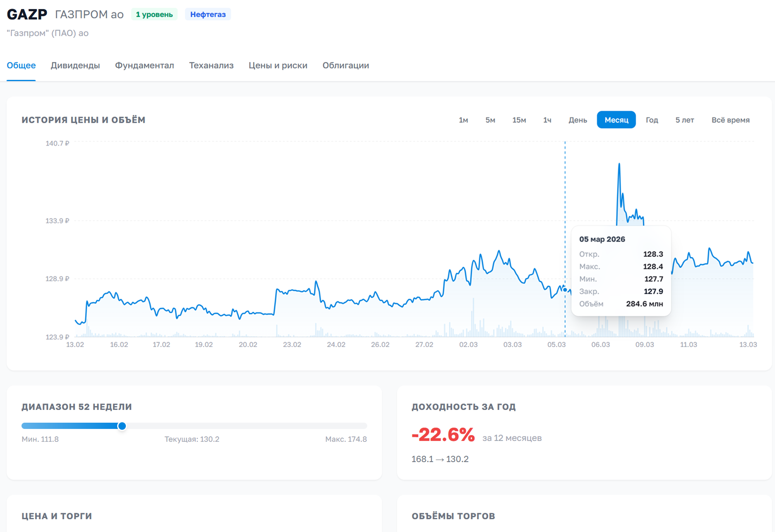Switch to the 1ч interval

coord(547,120)
